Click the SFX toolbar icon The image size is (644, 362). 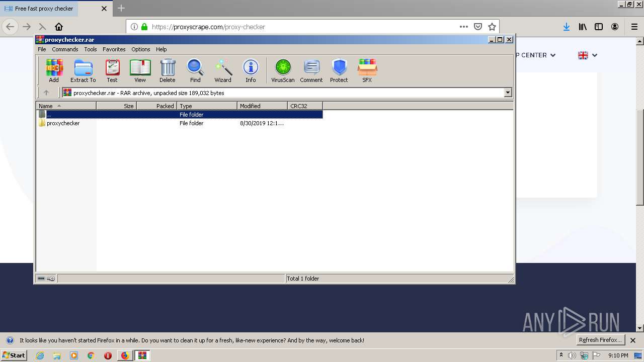pos(367,70)
